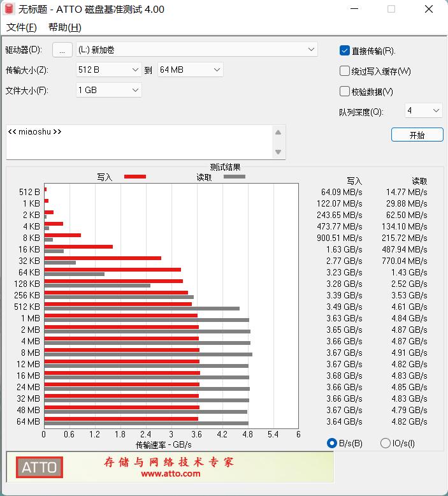Click the red 写入 legend swatch
This screenshot has width=448, height=496.
click(x=135, y=177)
